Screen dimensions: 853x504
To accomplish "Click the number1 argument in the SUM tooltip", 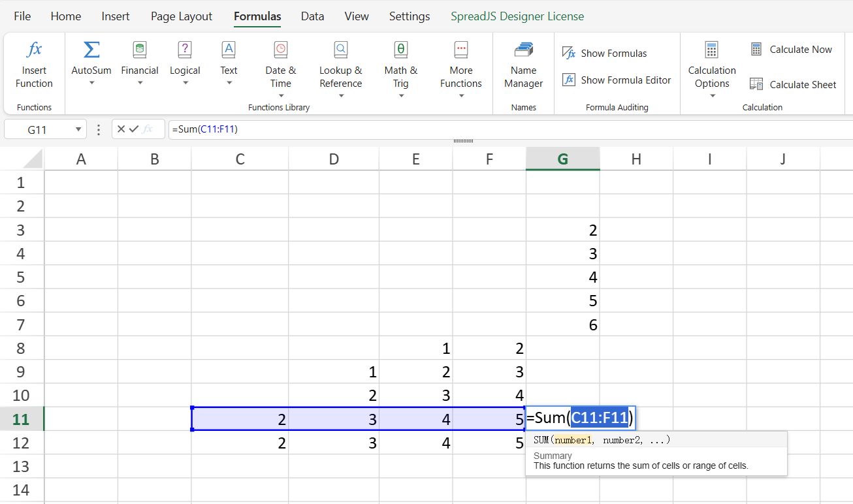I will coord(573,440).
